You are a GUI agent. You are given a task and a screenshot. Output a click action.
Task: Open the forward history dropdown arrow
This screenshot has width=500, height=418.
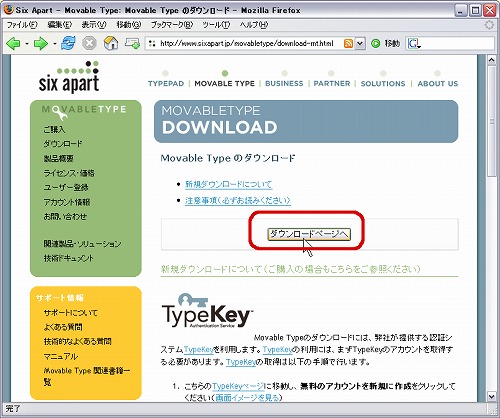click(x=54, y=44)
